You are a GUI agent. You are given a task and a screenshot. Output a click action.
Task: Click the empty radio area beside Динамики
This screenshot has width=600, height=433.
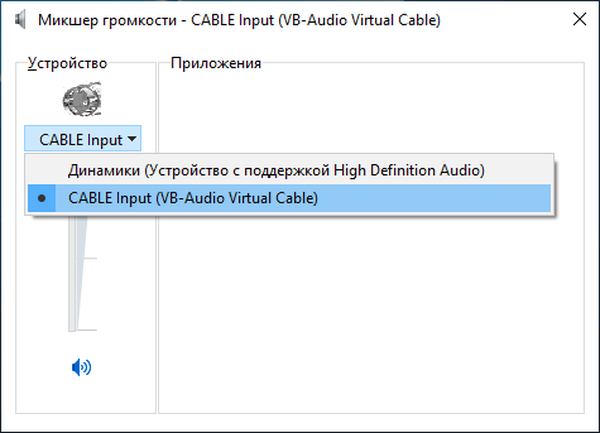pyautogui.click(x=42, y=170)
